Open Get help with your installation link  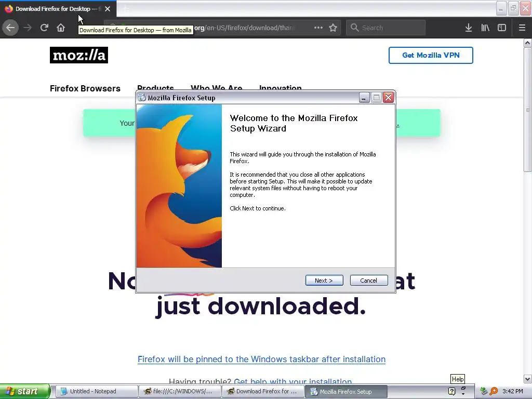293,381
